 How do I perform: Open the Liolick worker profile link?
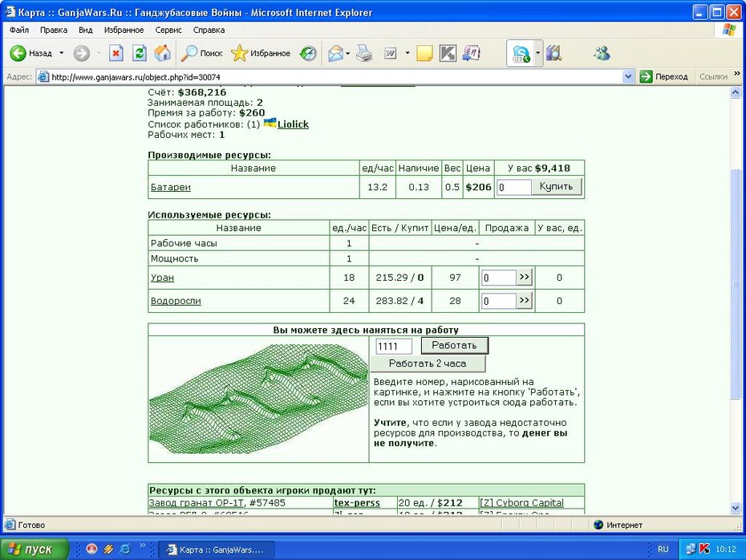pyautogui.click(x=293, y=124)
